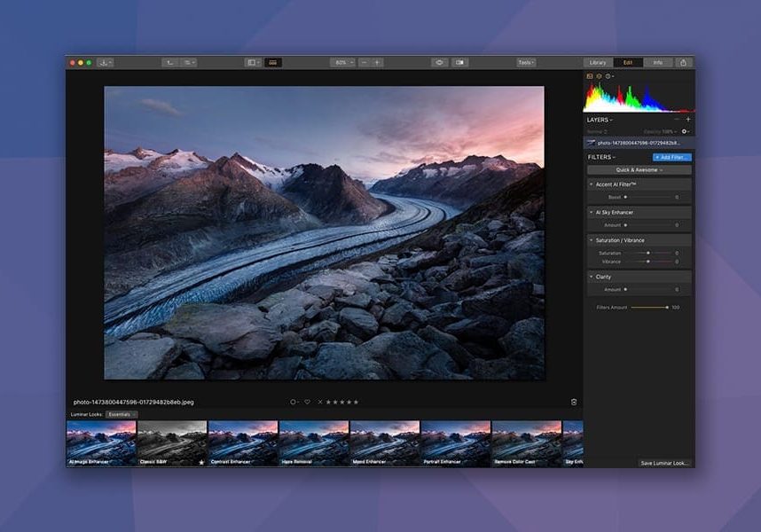The height and width of the screenshot is (532, 761).
Task: Apply the Portrait Enhancer look
Action: pos(455,443)
